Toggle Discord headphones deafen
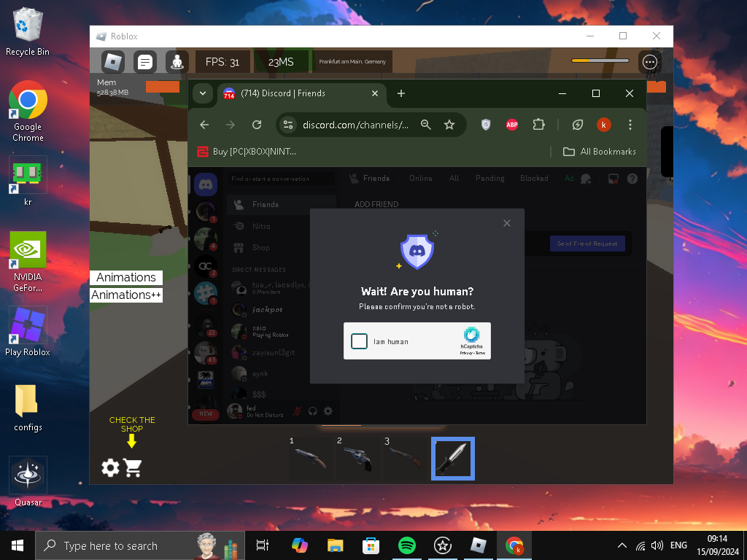747x560 pixels. [x=312, y=411]
